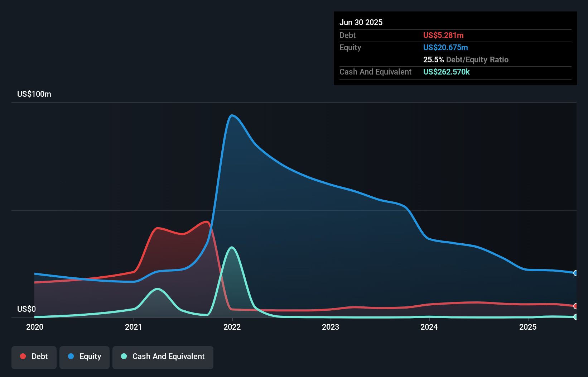
Task: Open details for the Debt/Equity Ratio row
Action: (x=466, y=59)
